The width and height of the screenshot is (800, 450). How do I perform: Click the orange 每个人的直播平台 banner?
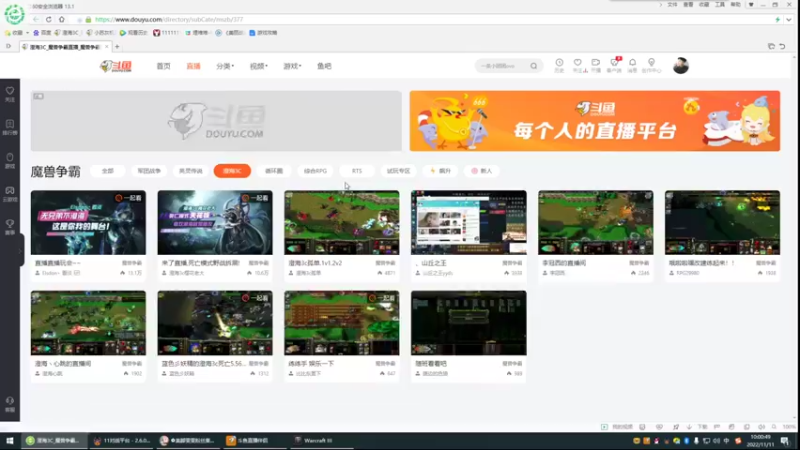pos(594,121)
